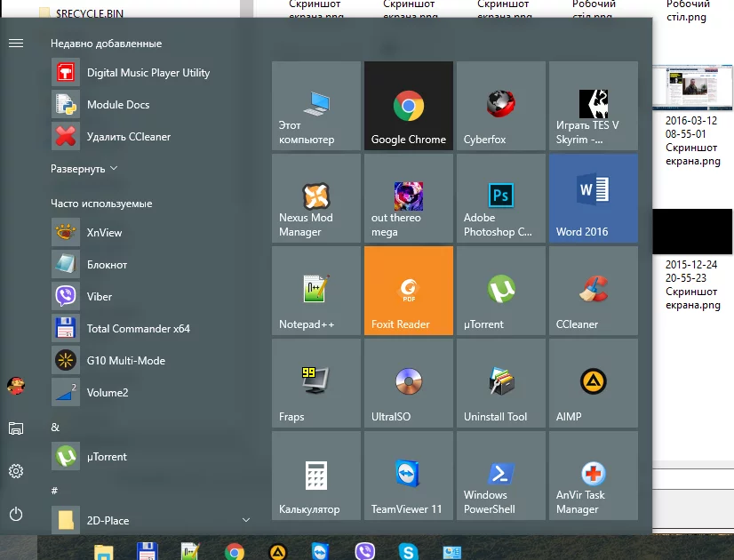Launch Adobe Photoshop from the tiles
The image size is (734, 560).
501,198
